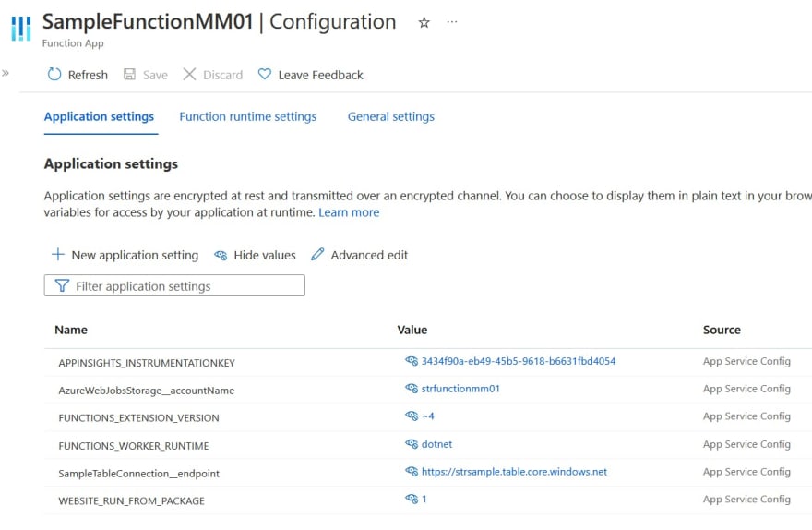
Task: Click the Discard X icon
Action: (189, 75)
